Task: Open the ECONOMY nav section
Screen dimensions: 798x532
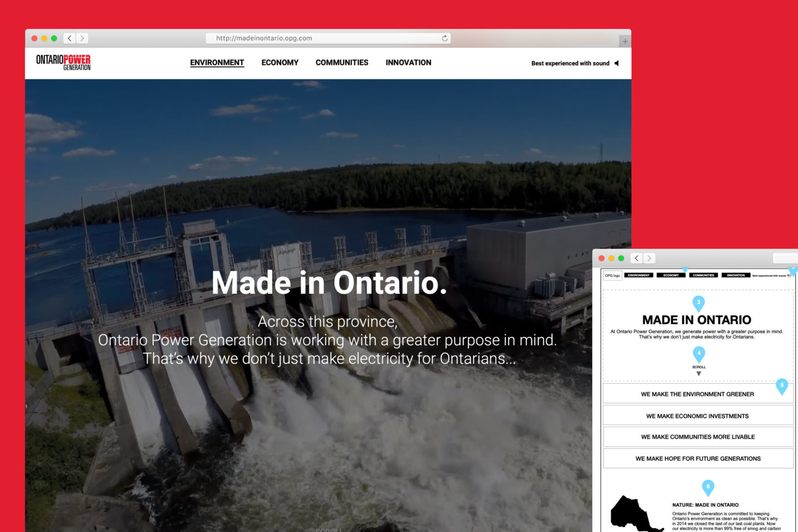Action: coord(280,63)
